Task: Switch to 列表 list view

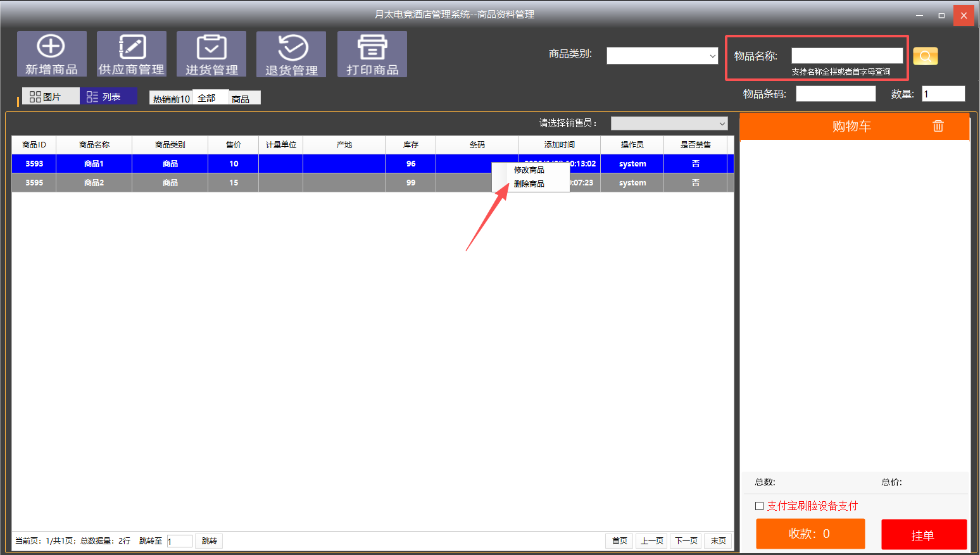Action: coord(108,96)
